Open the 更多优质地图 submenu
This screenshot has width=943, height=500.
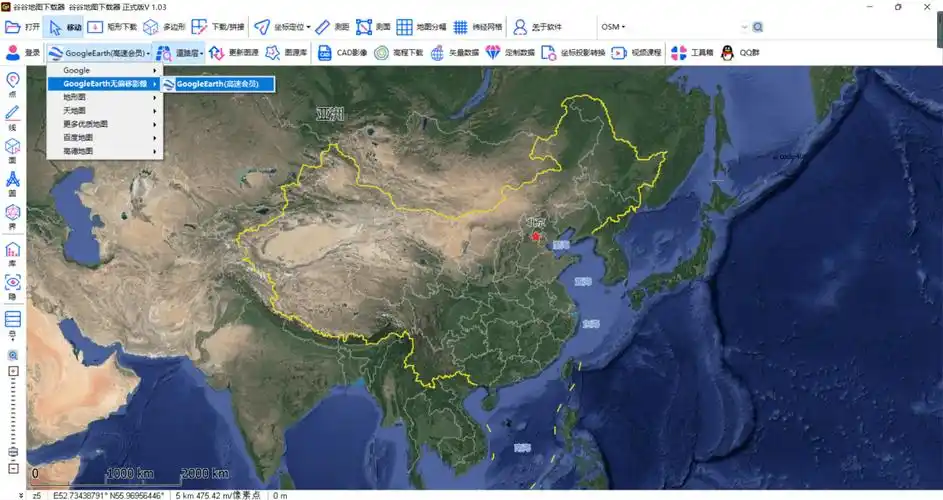tap(104, 124)
